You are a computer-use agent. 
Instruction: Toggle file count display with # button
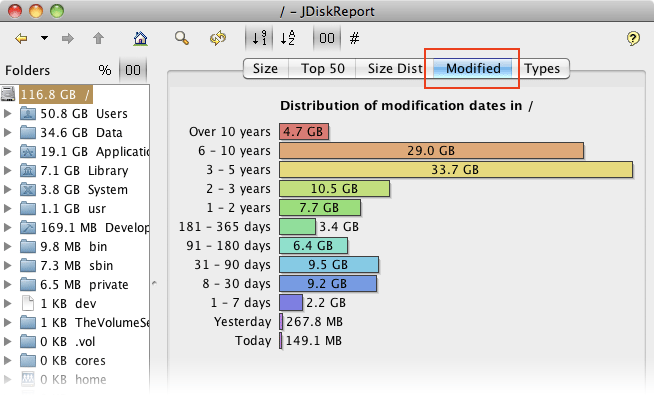coord(355,38)
